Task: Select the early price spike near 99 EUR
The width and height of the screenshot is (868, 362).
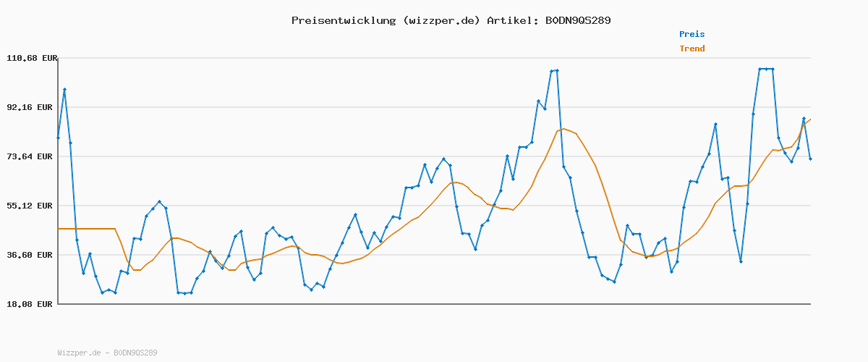Action: pos(64,90)
